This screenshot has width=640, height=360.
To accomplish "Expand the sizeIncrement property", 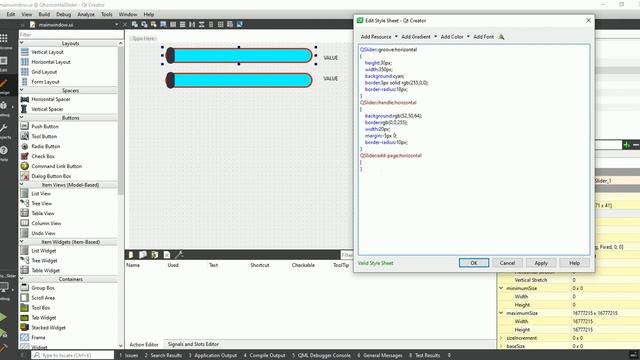I will 501,338.
